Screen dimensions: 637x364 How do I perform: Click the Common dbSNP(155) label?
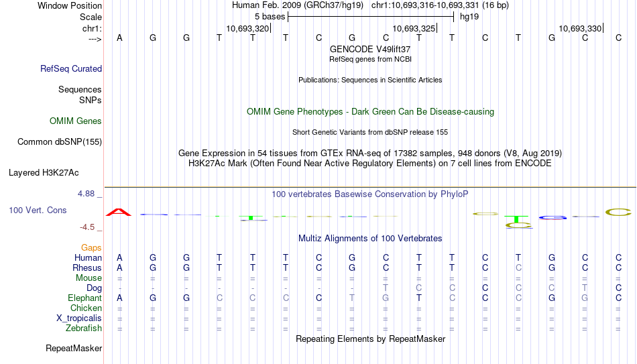(x=59, y=142)
